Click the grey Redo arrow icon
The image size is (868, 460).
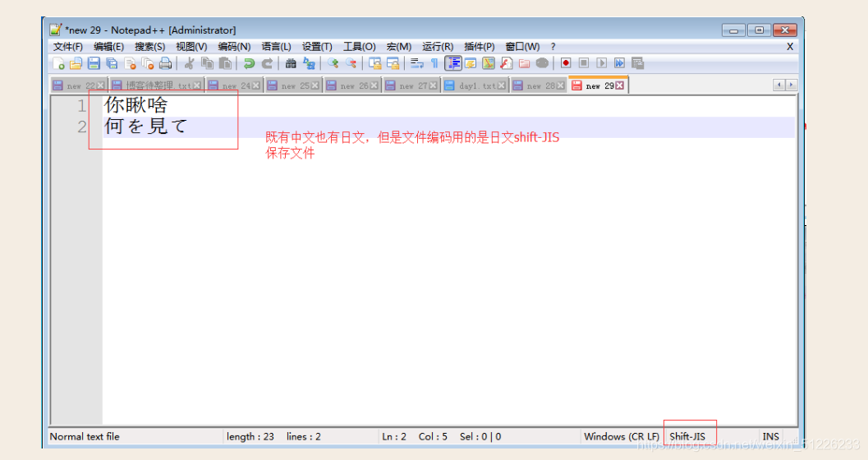pyautogui.click(x=267, y=63)
